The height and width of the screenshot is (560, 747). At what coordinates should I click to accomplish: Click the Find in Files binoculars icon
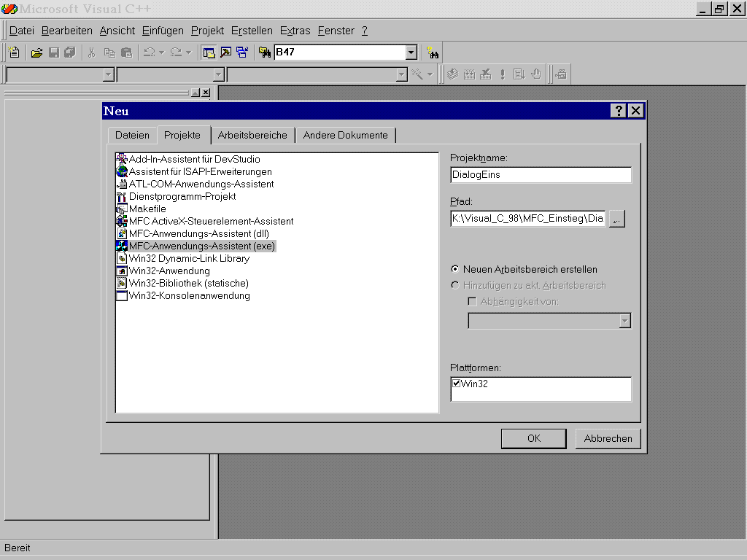264,52
